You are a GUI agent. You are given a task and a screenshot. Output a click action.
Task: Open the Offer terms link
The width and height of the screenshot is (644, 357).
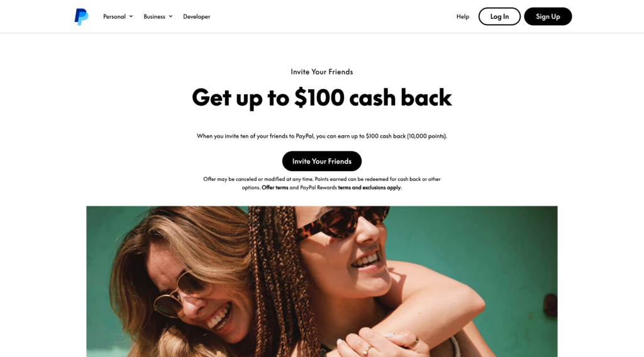[275, 187]
